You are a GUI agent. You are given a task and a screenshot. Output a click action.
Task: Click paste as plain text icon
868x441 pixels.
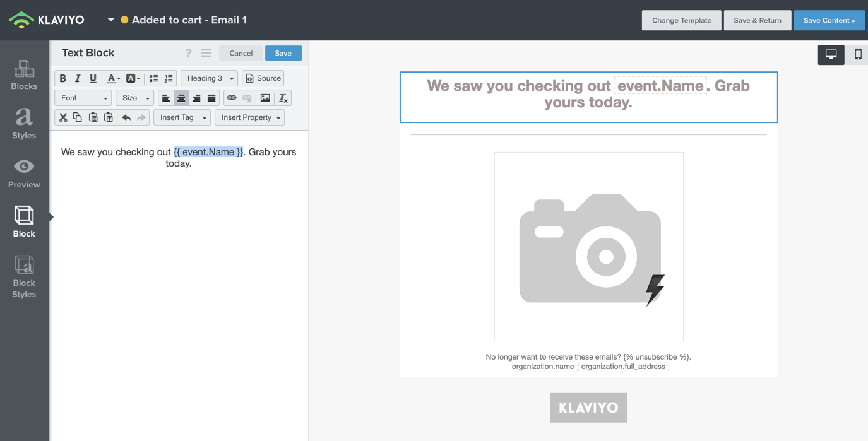(x=108, y=117)
